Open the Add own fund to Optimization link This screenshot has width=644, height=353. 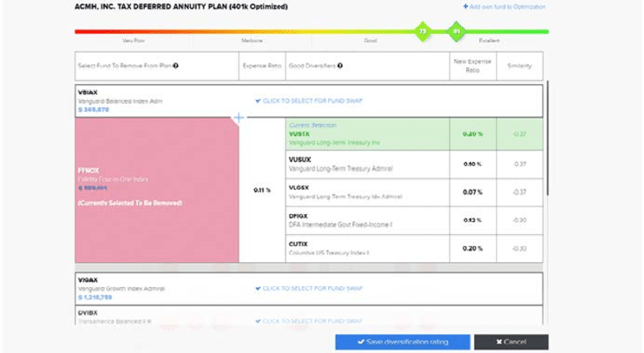pos(507,7)
